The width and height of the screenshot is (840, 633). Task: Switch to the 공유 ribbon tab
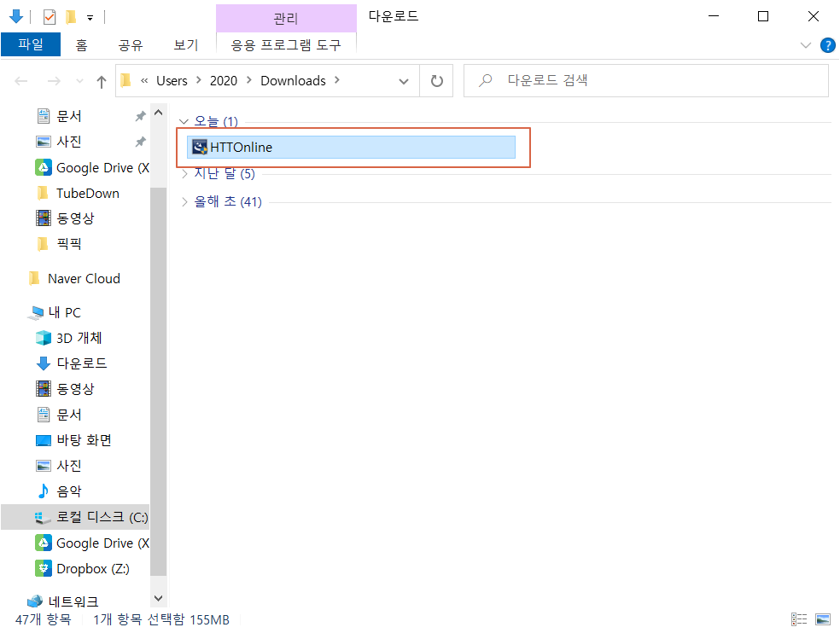pos(131,45)
